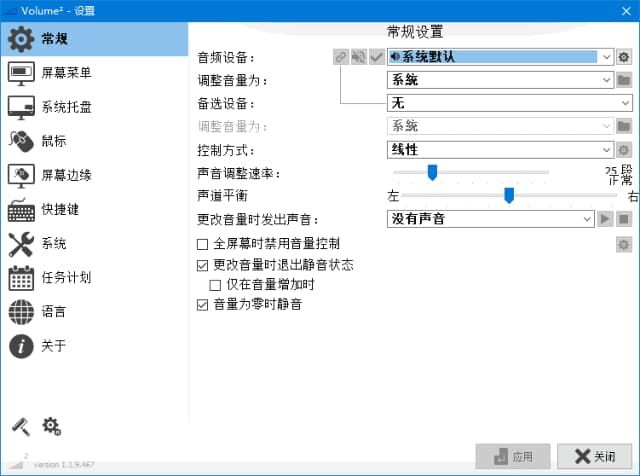Open the 任务计划 section
640x476 pixels.
[x=66, y=278]
